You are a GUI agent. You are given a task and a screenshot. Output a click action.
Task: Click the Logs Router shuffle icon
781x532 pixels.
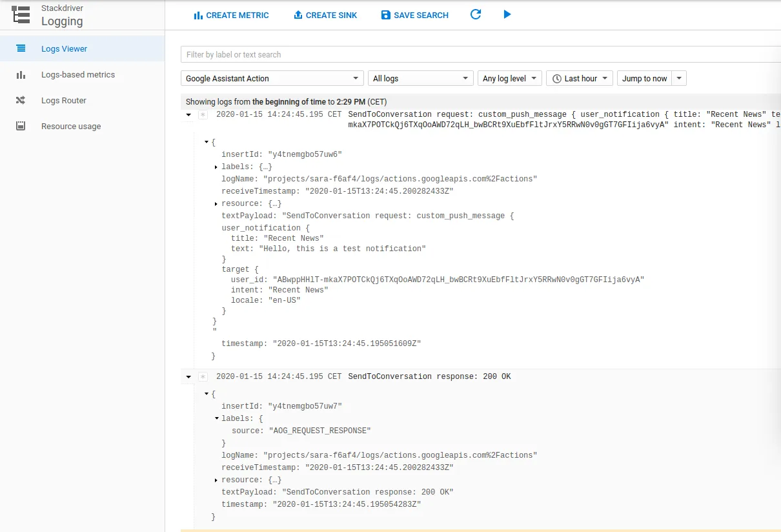click(21, 101)
